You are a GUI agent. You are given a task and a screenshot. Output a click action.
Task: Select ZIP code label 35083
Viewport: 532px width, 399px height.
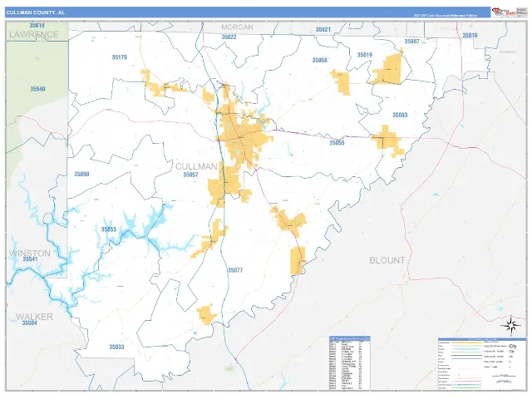point(400,115)
